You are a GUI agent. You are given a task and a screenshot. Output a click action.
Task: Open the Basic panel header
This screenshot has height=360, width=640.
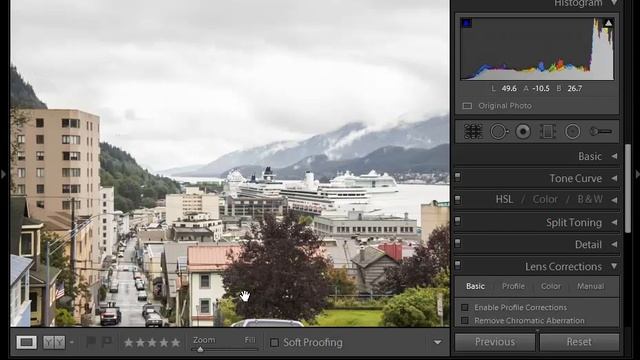pyautogui.click(x=537, y=156)
